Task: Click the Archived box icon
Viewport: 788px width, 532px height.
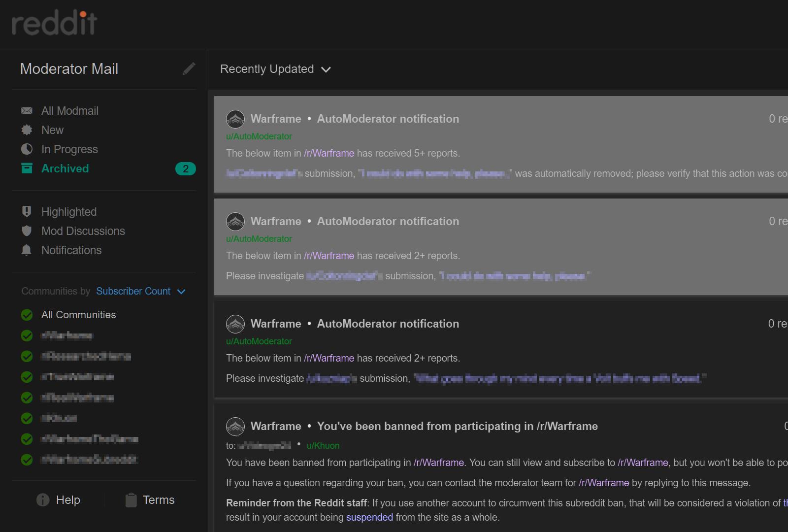Action: (27, 168)
